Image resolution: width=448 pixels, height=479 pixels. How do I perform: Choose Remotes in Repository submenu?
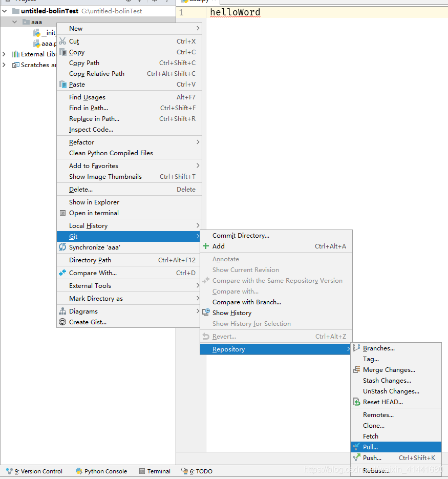coord(396,415)
